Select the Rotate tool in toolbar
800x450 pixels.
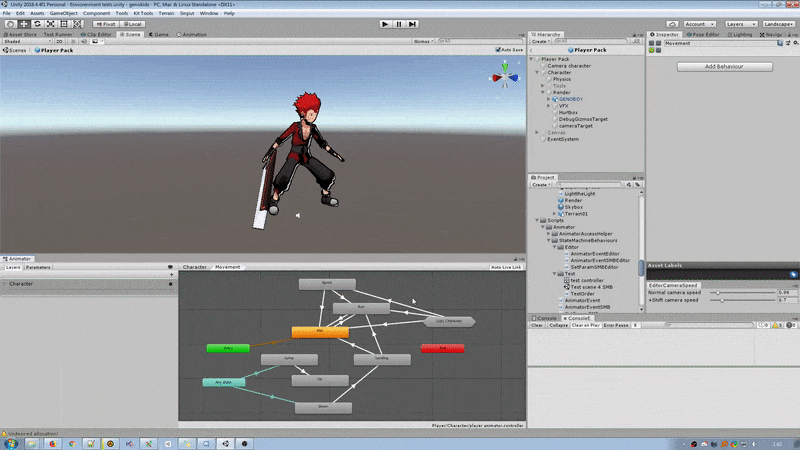coord(38,23)
